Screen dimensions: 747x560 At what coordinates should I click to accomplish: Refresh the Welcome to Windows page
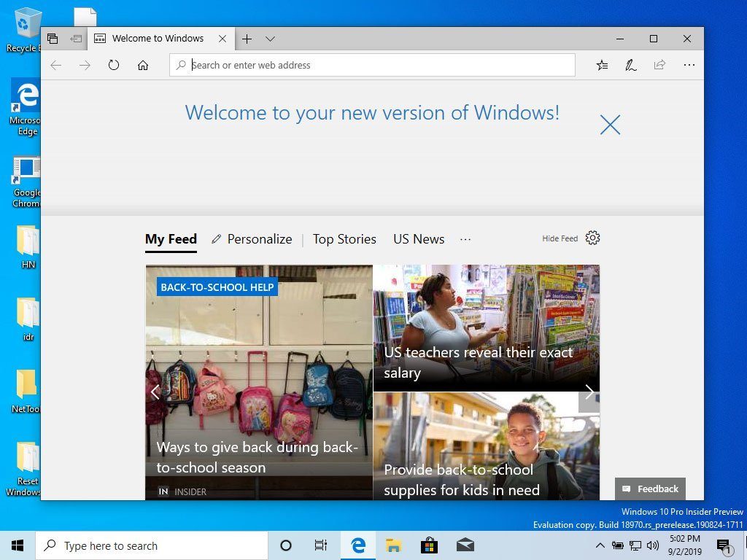tap(114, 65)
